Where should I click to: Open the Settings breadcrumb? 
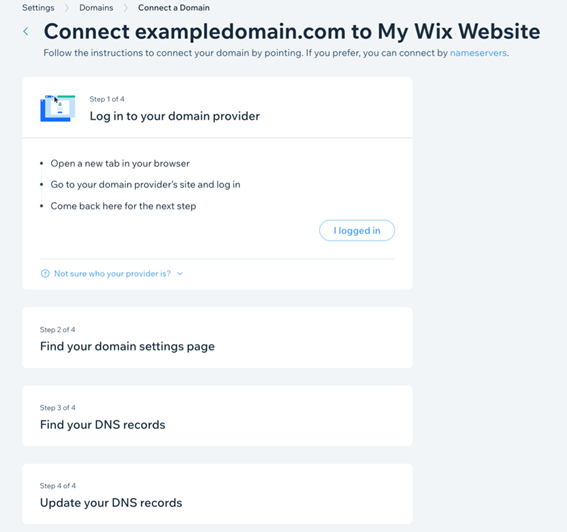coord(38,8)
